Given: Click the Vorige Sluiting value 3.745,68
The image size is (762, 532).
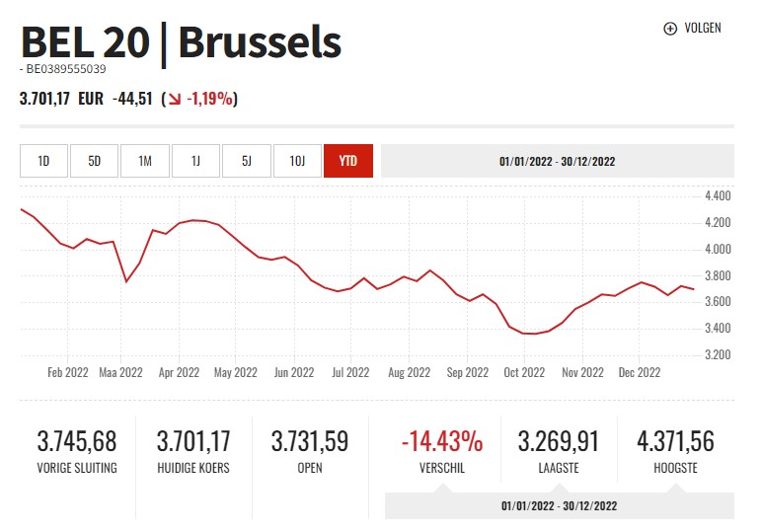Looking at the screenshot, I should (77, 440).
